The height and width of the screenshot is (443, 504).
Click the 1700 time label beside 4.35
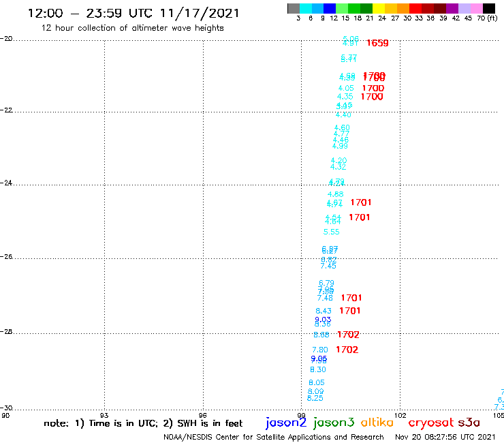click(372, 97)
